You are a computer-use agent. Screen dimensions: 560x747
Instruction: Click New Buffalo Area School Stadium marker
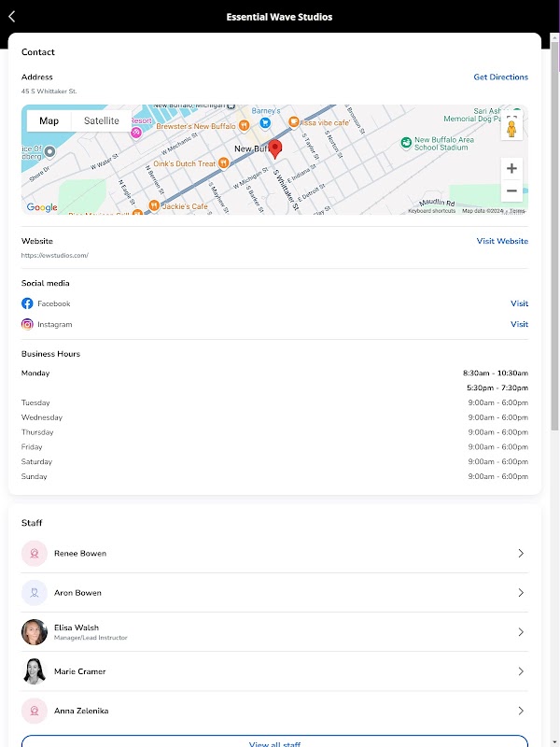[x=406, y=143]
